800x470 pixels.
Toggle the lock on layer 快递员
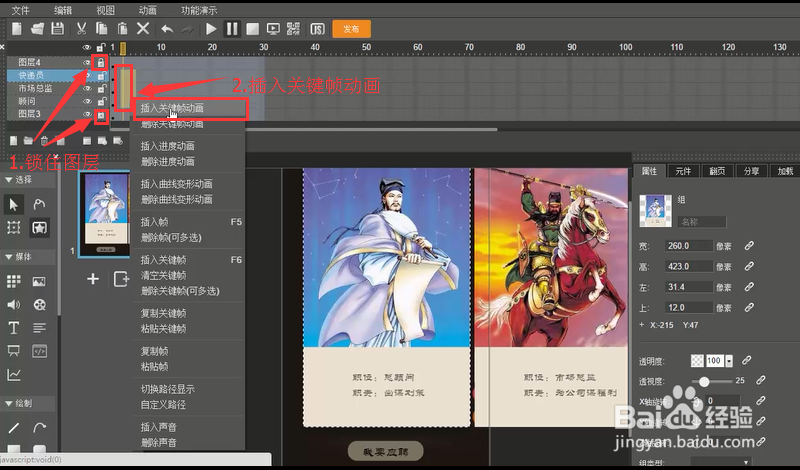click(x=101, y=76)
